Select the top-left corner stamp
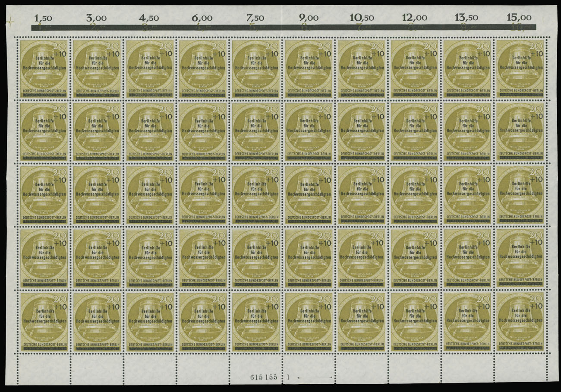This screenshot has width=561, height=392. tap(44, 69)
